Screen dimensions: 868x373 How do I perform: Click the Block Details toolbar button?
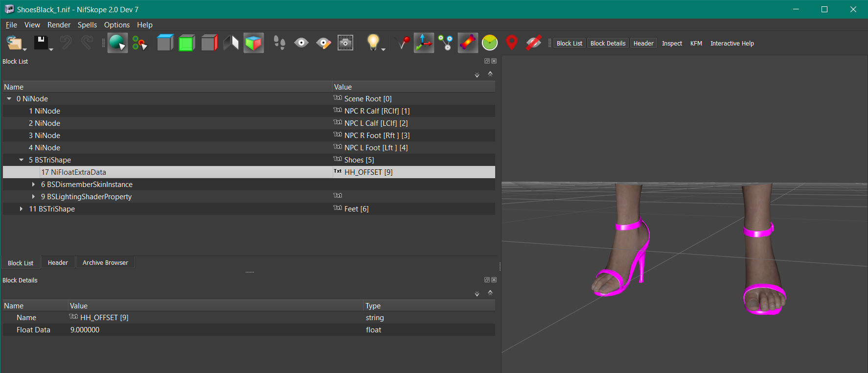point(608,44)
